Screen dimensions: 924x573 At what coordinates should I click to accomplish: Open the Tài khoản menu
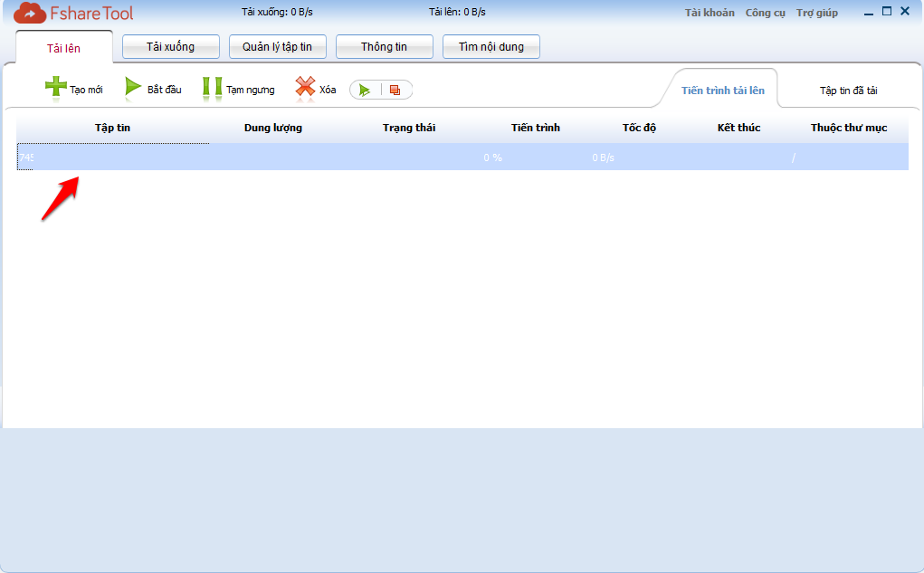click(x=710, y=13)
